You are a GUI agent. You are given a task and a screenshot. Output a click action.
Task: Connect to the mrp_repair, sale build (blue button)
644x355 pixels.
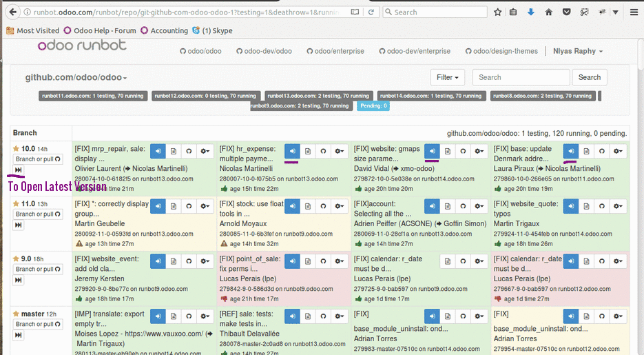[158, 151]
